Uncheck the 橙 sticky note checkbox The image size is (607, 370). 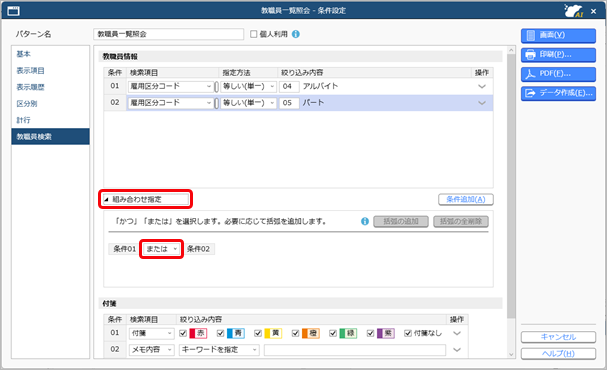click(295, 333)
